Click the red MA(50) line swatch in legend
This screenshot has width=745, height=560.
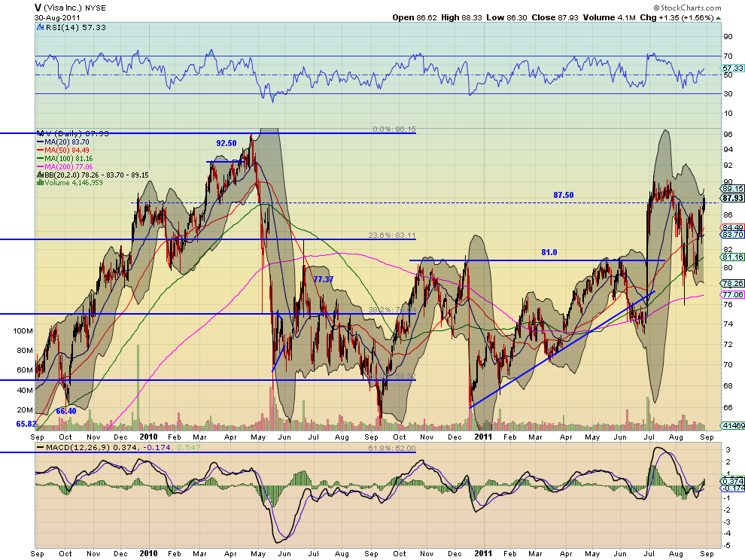click(40, 151)
